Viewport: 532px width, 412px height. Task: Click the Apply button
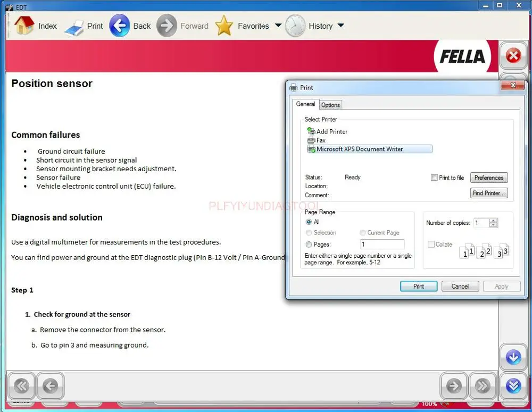(502, 286)
